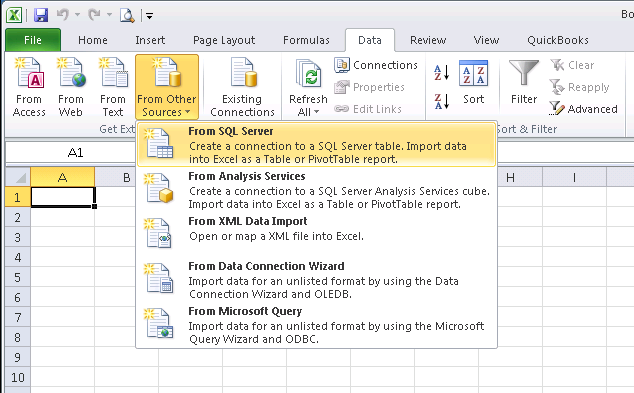Open the Connections dialog

(376, 65)
